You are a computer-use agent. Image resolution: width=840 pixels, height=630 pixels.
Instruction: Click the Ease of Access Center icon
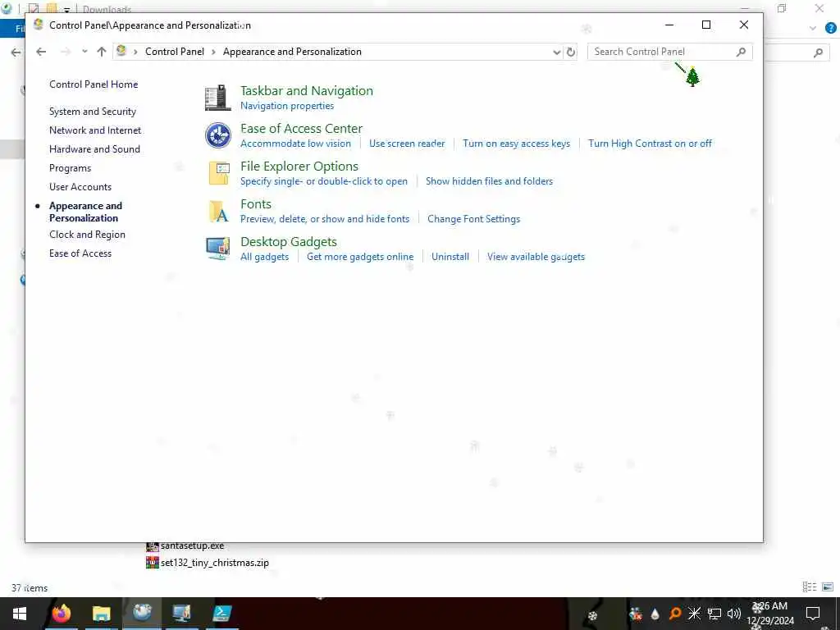[218, 135]
